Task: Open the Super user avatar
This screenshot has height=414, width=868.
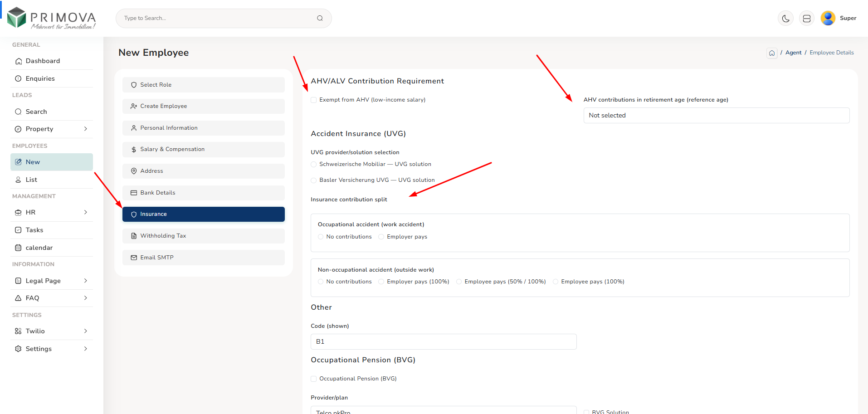Action: coord(828,18)
